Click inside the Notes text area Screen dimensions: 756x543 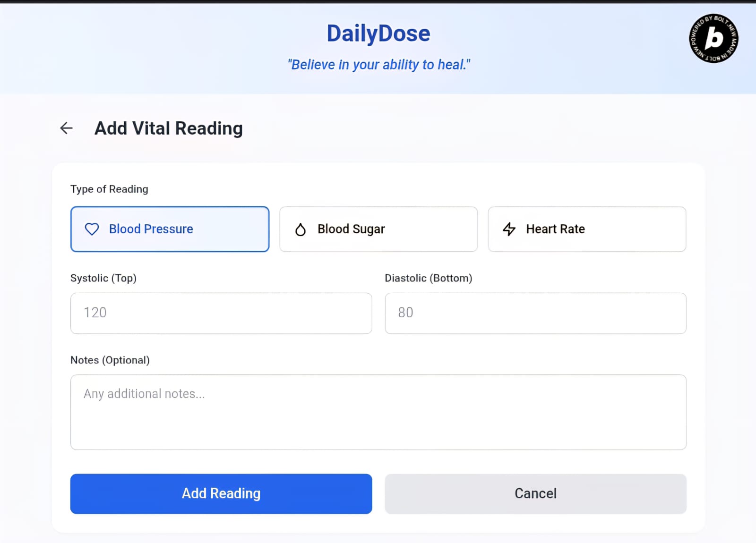pyautogui.click(x=378, y=412)
